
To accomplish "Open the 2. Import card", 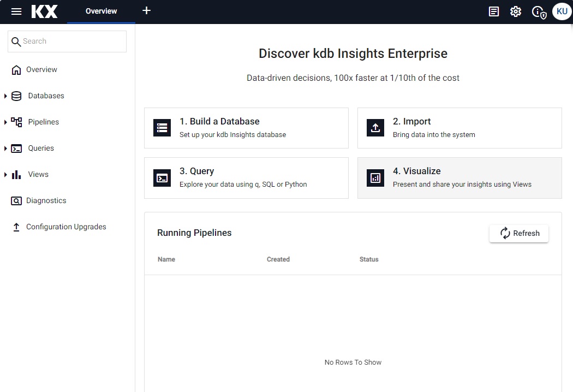I will pos(459,128).
